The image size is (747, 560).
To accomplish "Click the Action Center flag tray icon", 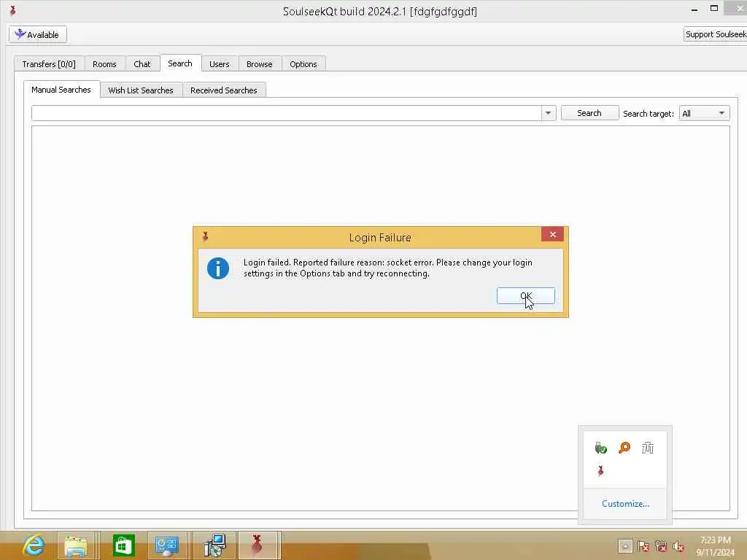I will pyautogui.click(x=643, y=546).
